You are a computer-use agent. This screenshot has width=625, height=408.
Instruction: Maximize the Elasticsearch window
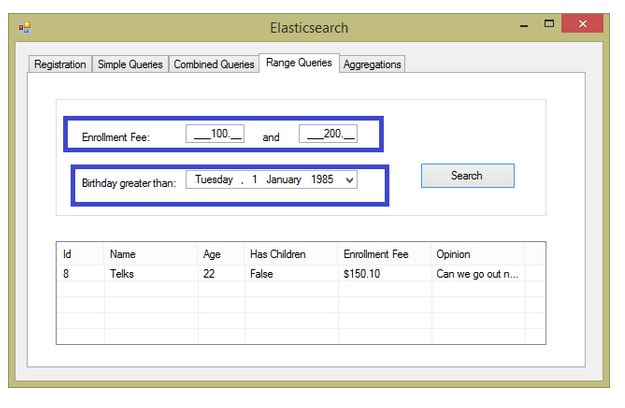click(x=549, y=24)
